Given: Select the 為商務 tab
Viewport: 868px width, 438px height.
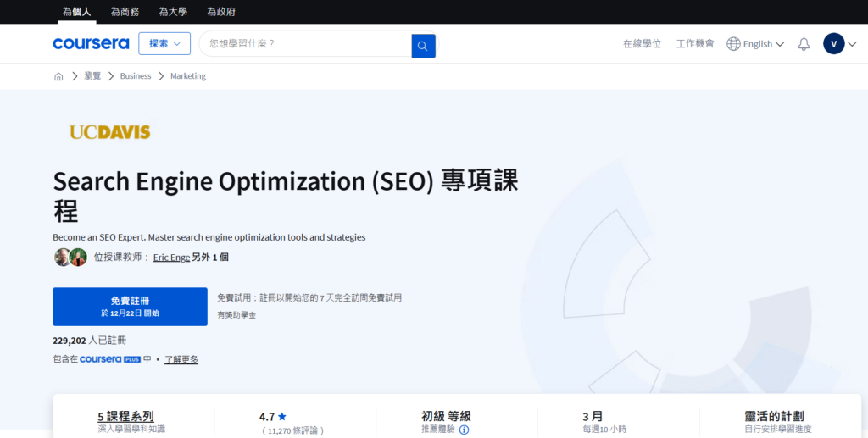Looking at the screenshot, I should (x=125, y=12).
